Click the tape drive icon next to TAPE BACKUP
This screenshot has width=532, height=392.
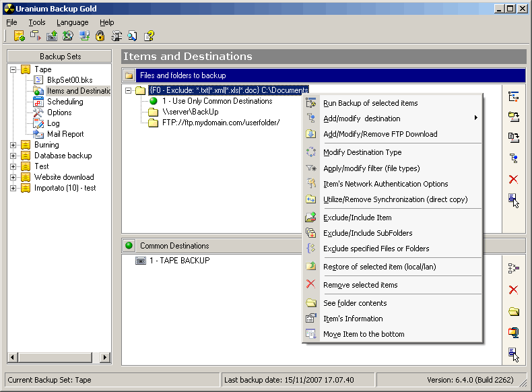coord(141,261)
